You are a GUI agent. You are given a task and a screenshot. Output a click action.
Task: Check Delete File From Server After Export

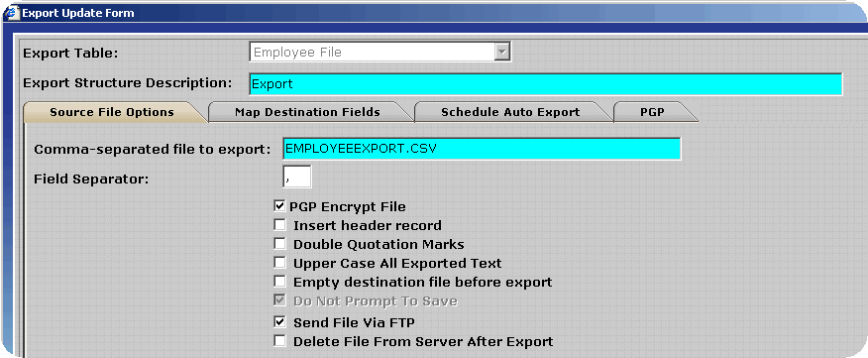280,341
